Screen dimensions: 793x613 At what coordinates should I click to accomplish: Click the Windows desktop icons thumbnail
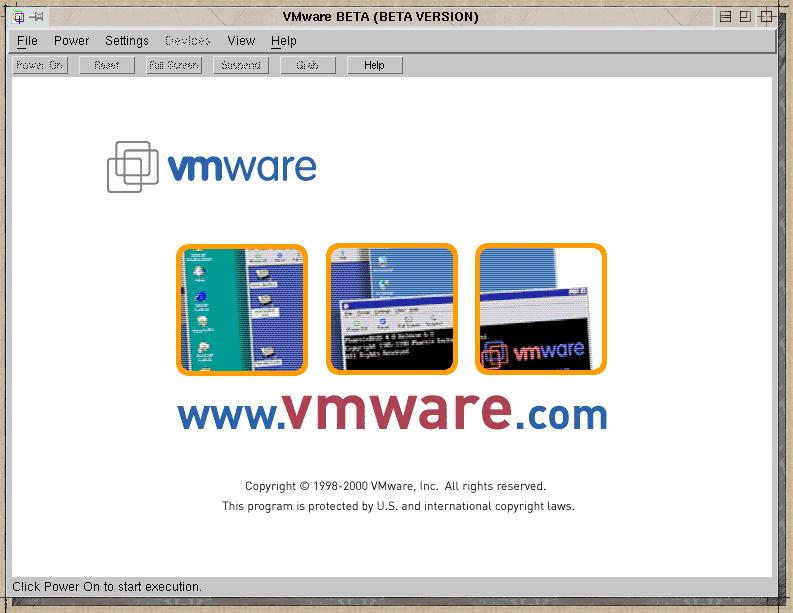[242, 309]
